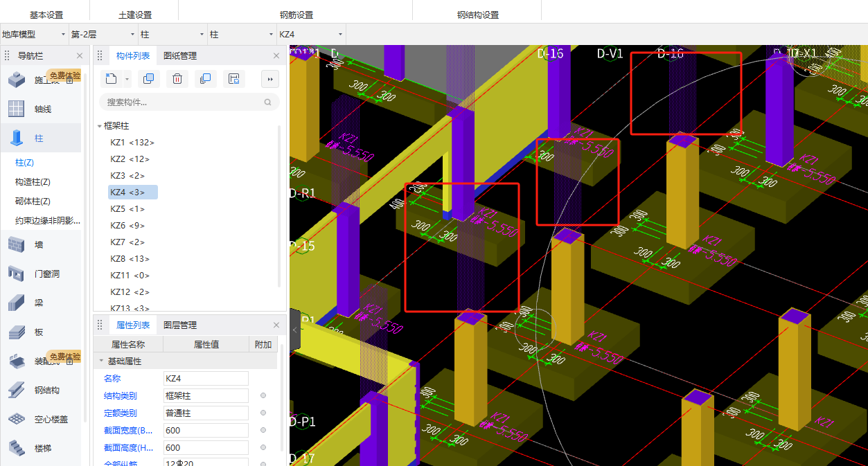The height and width of the screenshot is (466, 868).
Task: Click the save component archive icon
Action: click(x=234, y=79)
